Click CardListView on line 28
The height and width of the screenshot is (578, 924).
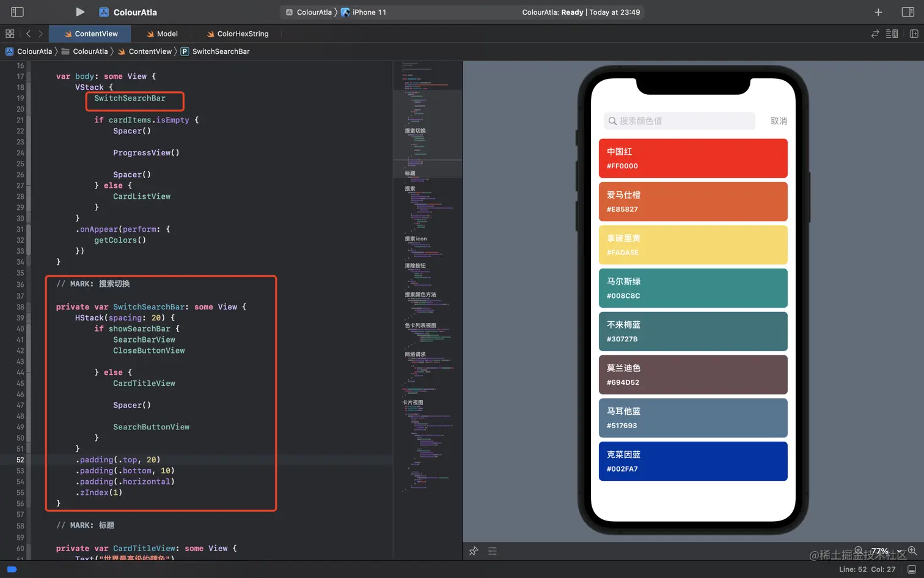pyautogui.click(x=142, y=196)
